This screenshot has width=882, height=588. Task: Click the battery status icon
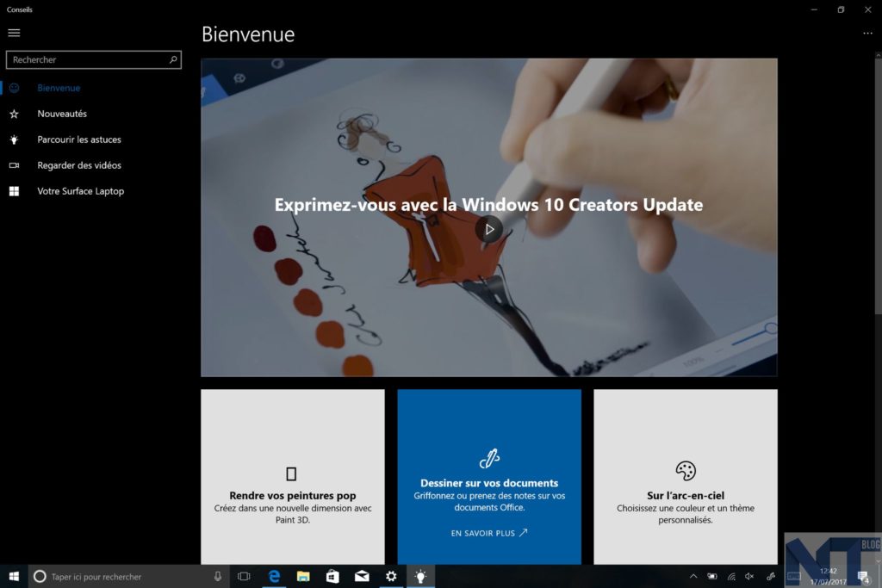(x=712, y=576)
